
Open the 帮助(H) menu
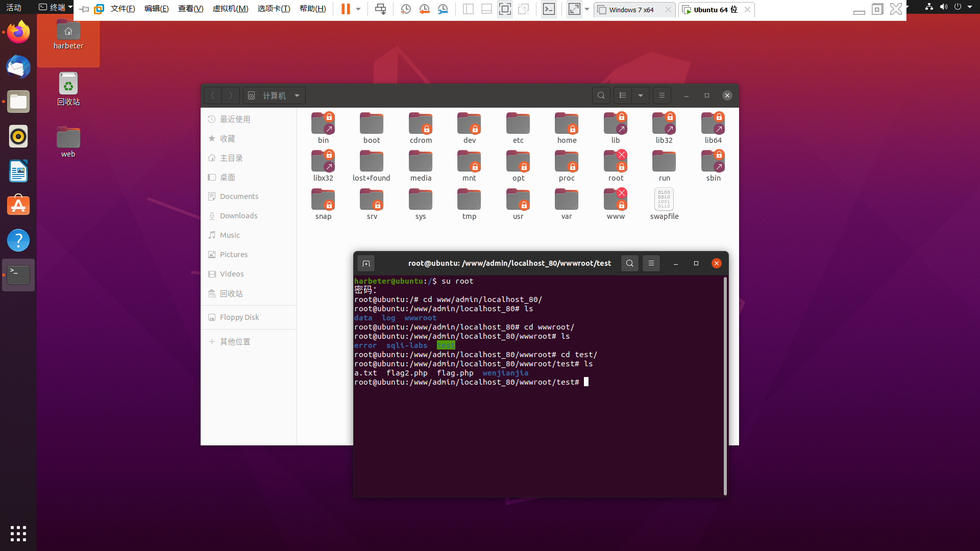(x=313, y=9)
